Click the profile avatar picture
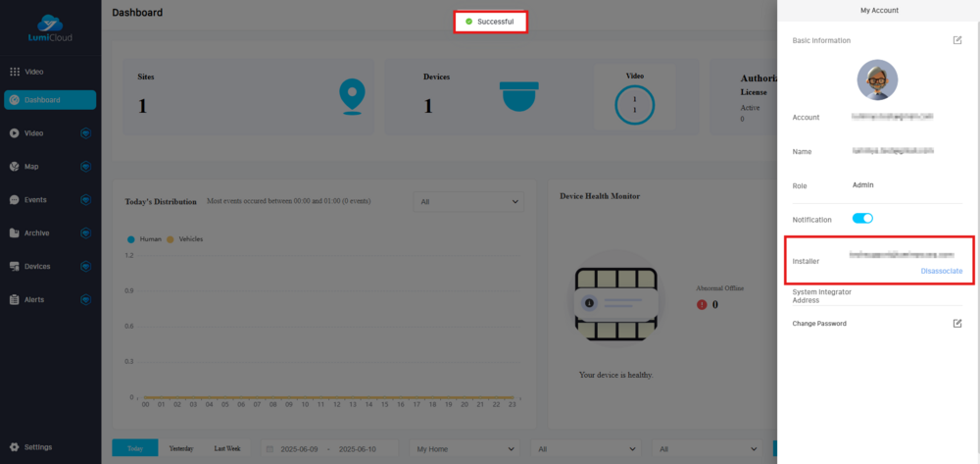 tap(877, 80)
